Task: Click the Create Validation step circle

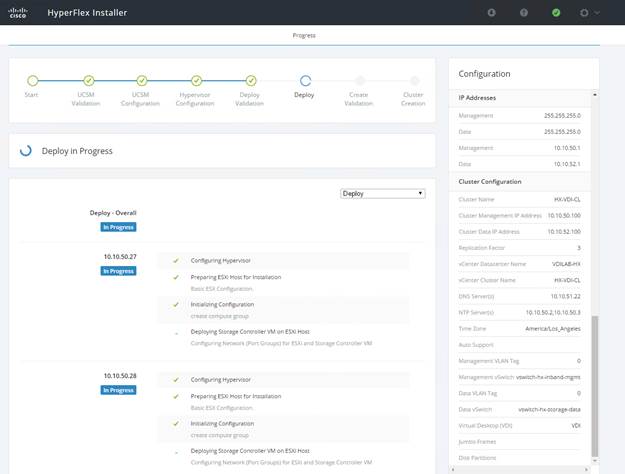Action: click(x=360, y=81)
